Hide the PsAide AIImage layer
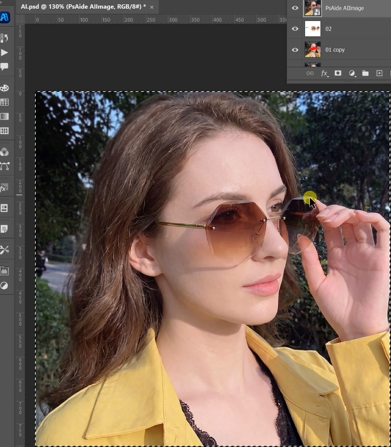Image resolution: width=391 pixels, height=447 pixels. pyautogui.click(x=295, y=8)
